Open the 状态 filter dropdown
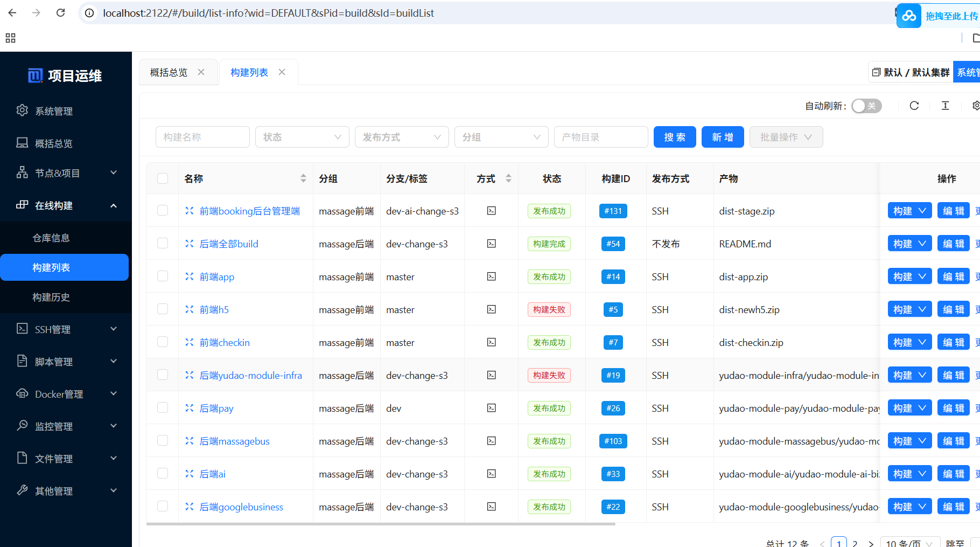The image size is (980, 547). [302, 137]
